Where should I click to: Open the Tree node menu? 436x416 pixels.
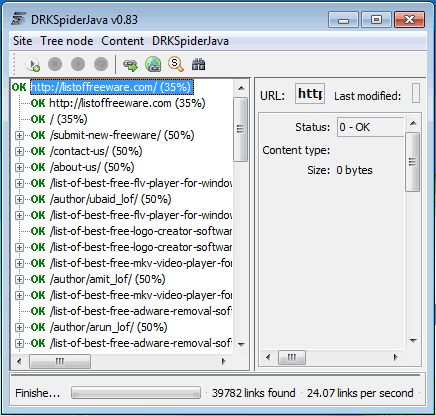(67, 41)
